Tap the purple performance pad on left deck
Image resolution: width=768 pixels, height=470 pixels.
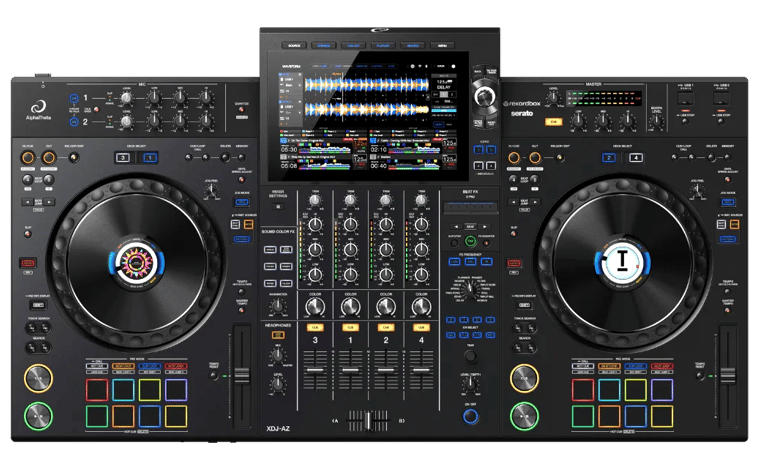176,390
